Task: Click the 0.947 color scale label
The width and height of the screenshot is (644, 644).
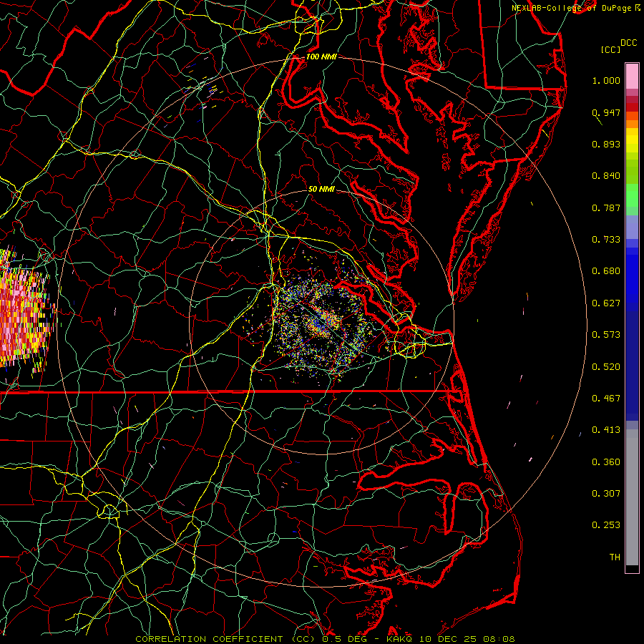Action: point(606,112)
